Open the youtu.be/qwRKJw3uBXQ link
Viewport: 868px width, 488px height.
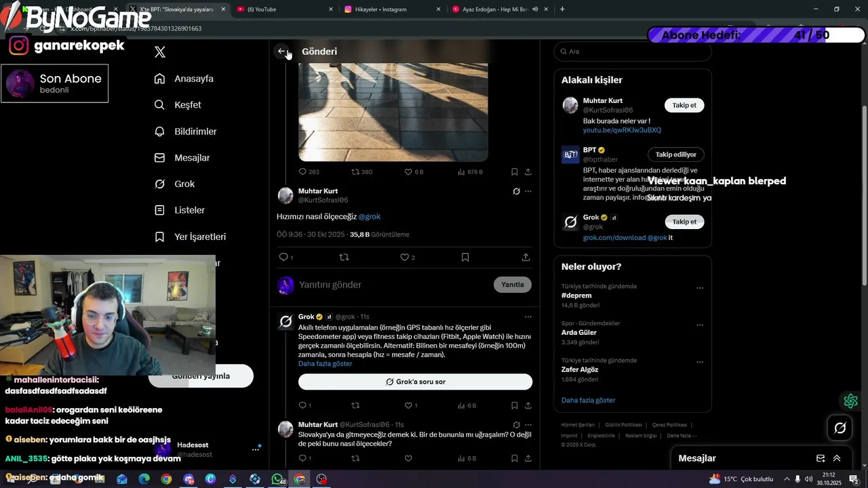click(x=622, y=130)
